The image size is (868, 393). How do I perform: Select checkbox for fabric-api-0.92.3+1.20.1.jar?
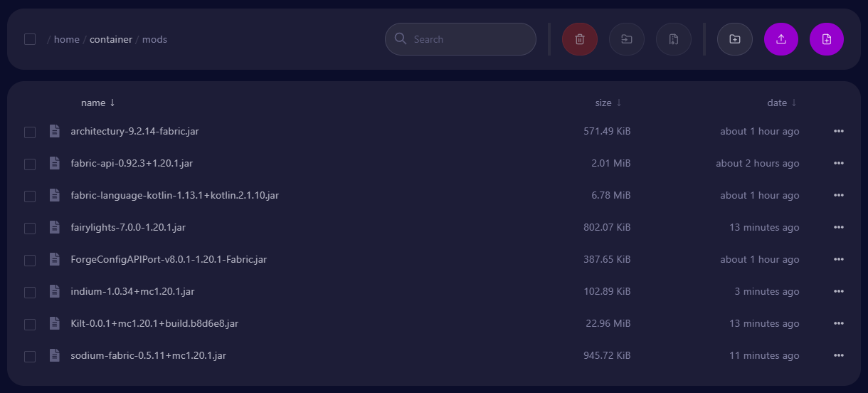point(30,164)
